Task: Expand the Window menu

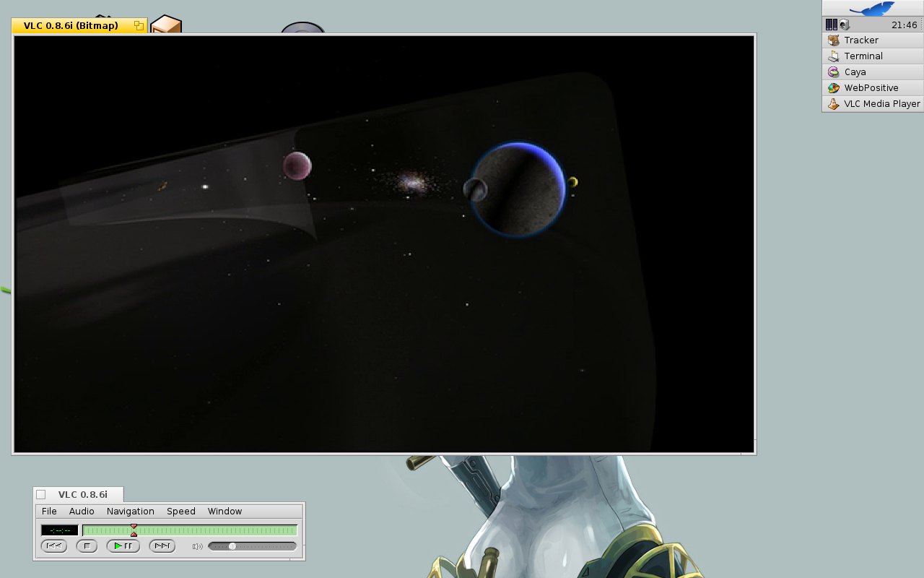Action: [225, 511]
